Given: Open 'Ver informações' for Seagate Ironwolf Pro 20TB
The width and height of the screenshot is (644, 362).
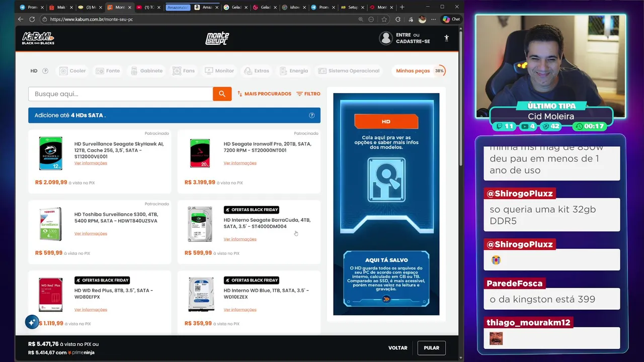Looking at the screenshot, I should click(x=240, y=163).
